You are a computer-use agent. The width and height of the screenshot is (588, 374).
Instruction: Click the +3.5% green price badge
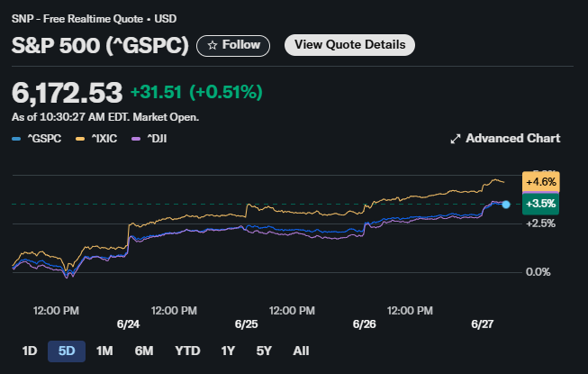click(x=540, y=205)
